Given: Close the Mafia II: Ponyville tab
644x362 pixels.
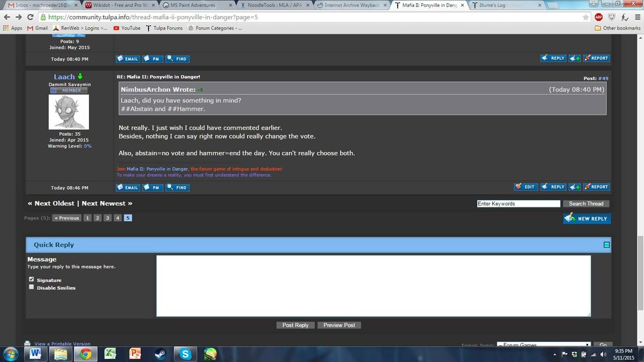Looking at the screenshot, I should coord(462,5).
